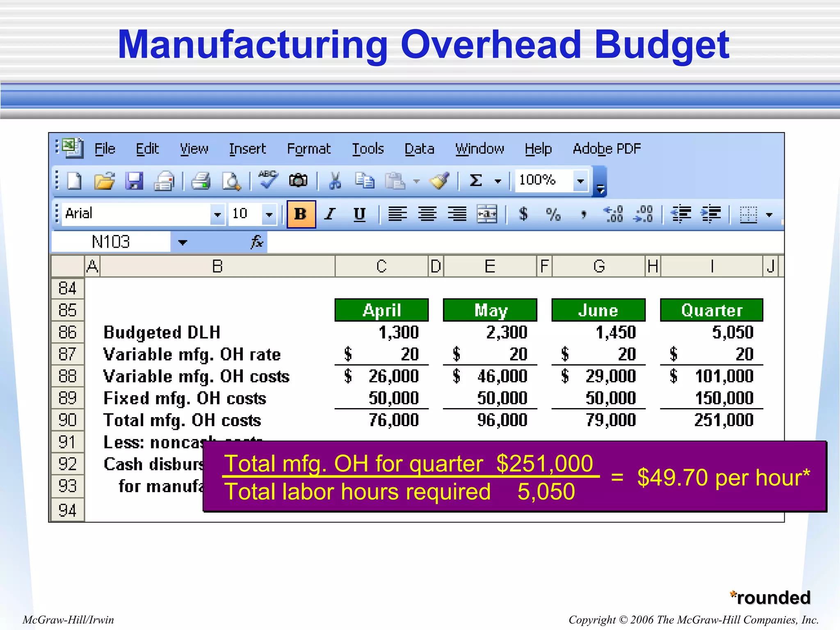
Task: Select June's 1,450 DLH cell
Action: (x=599, y=332)
